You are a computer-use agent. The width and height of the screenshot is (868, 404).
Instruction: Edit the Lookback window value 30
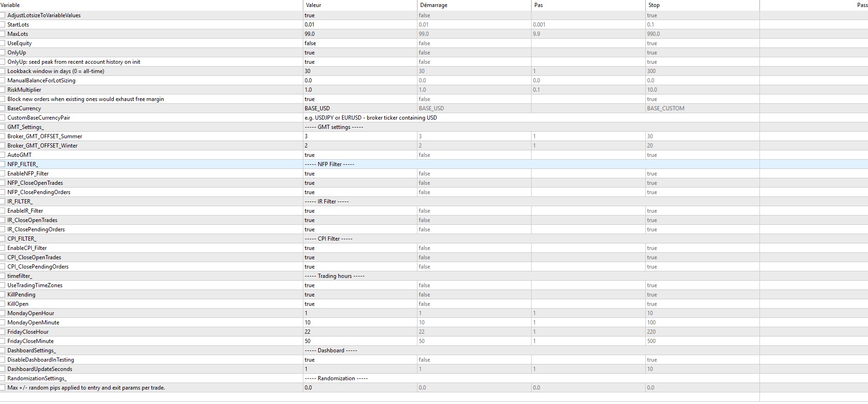pyautogui.click(x=308, y=71)
